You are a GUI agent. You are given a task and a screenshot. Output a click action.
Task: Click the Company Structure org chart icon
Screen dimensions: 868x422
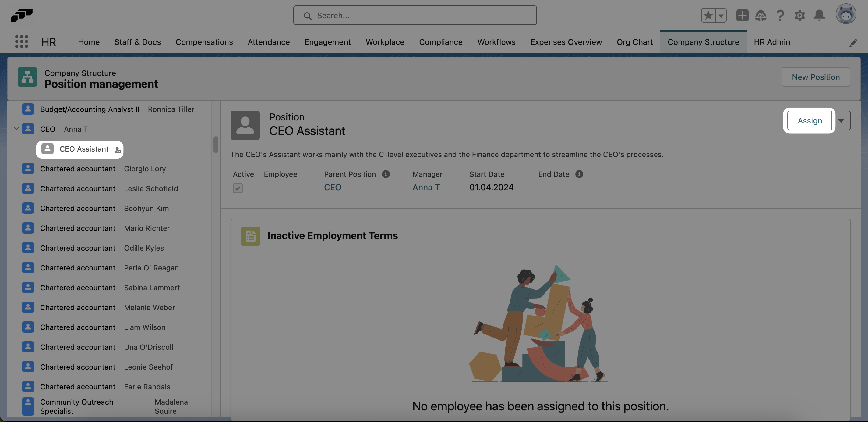click(27, 77)
